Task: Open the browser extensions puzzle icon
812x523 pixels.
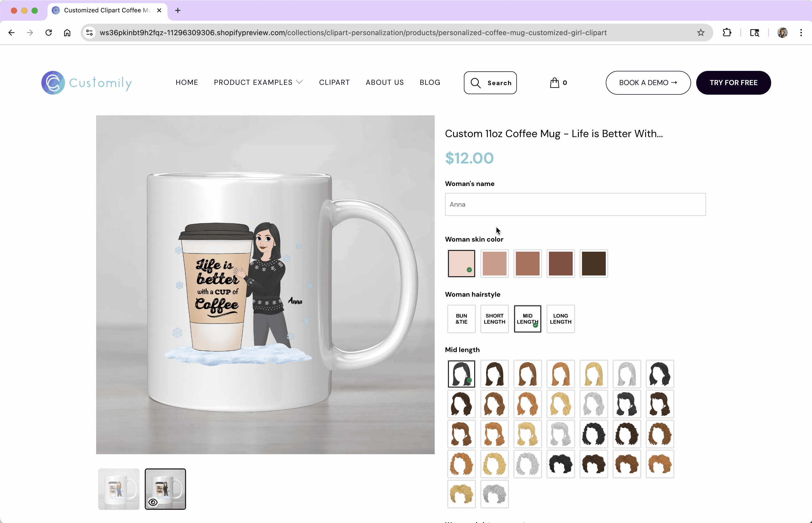Action: tap(727, 33)
